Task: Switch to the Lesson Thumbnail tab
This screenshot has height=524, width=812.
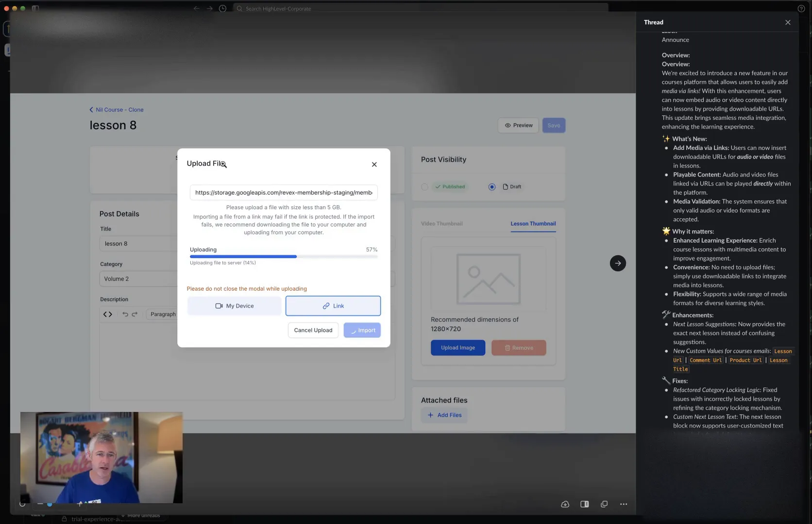Action: 533,224
